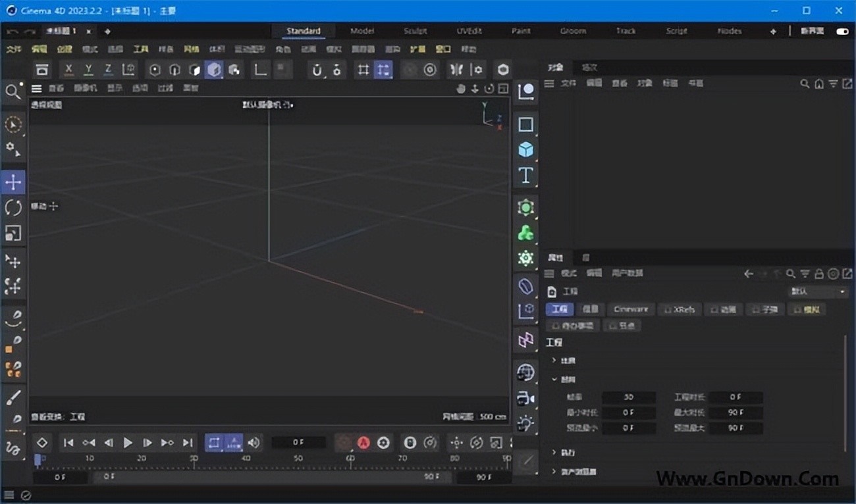
Task: Open the search magnifier in left toolbar
Action: (13, 92)
